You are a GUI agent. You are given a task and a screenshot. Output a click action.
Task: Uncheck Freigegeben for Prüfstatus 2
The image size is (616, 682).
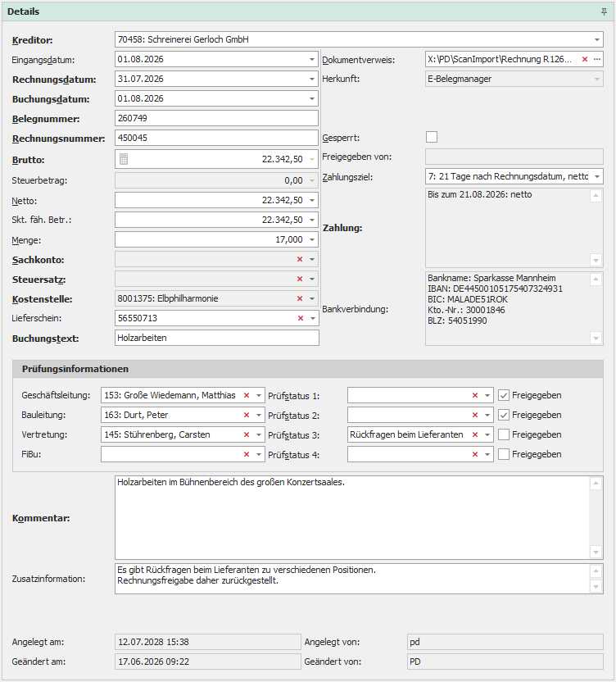point(504,415)
